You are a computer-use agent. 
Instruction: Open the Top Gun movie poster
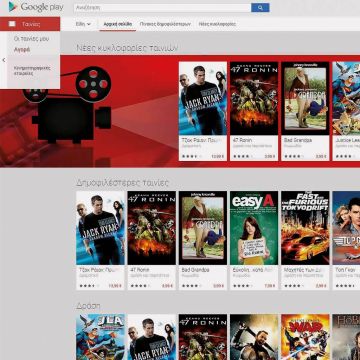coord(346,228)
